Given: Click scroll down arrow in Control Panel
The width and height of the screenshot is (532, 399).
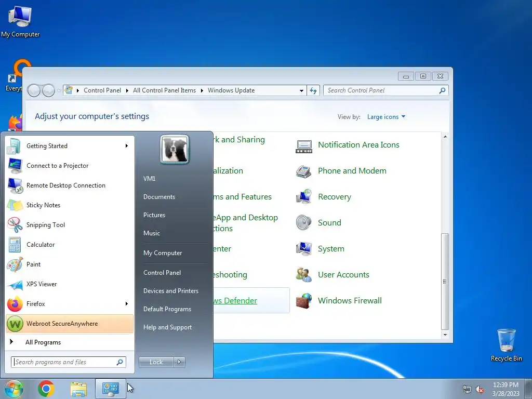Looking at the screenshot, I should click(445, 335).
